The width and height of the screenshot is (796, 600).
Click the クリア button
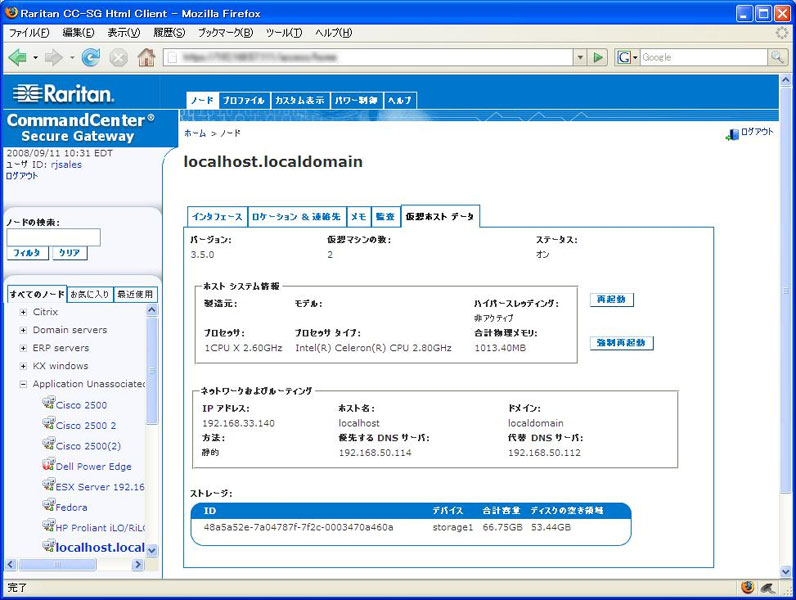[x=70, y=253]
